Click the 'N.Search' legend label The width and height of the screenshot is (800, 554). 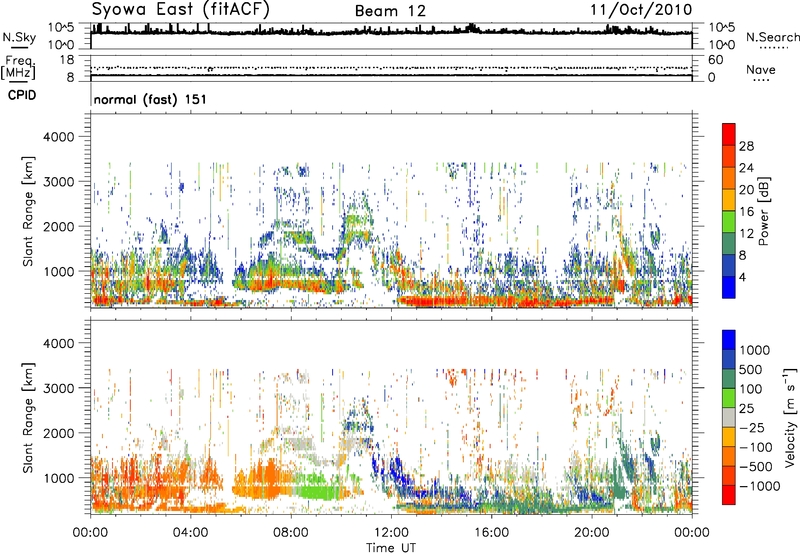[x=772, y=37]
